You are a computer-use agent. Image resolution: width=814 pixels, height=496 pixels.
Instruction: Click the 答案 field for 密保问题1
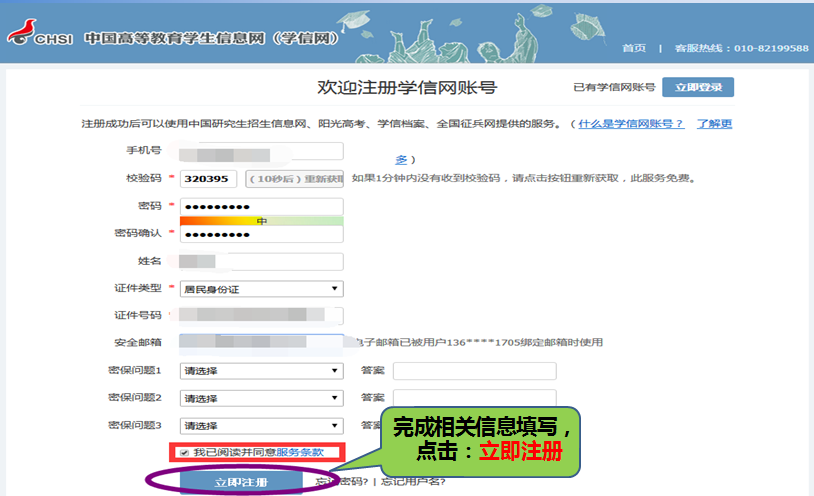click(x=474, y=371)
